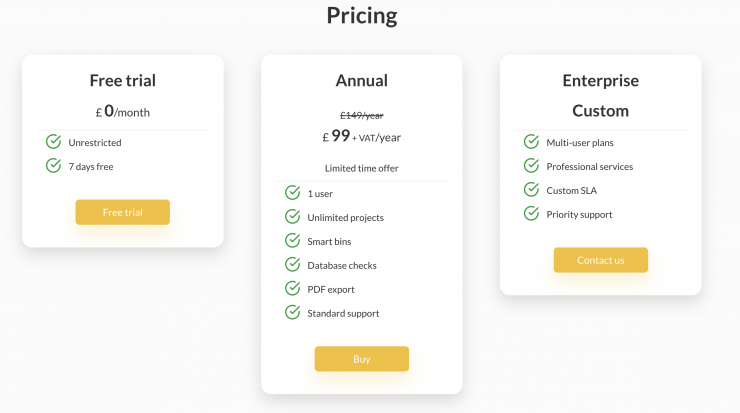Click the Contact us button
The height and width of the screenshot is (413, 740).
[x=600, y=260]
